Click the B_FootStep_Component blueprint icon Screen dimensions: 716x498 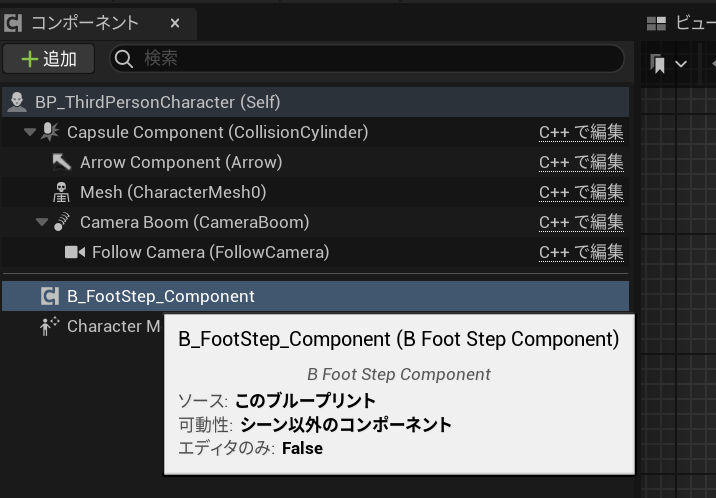click(x=49, y=296)
